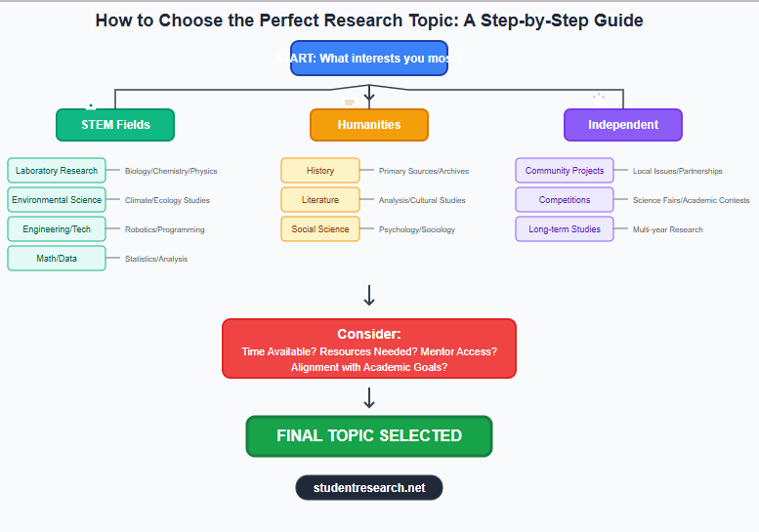The width and height of the screenshot is (759, 532).
Task: Pick the Engineering/Tech option
Action: [57, 229]
